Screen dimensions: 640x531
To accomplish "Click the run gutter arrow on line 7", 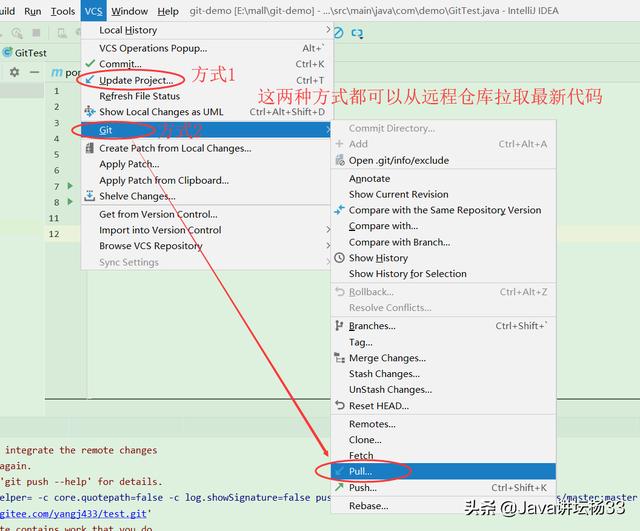I will tap(70, 186).
